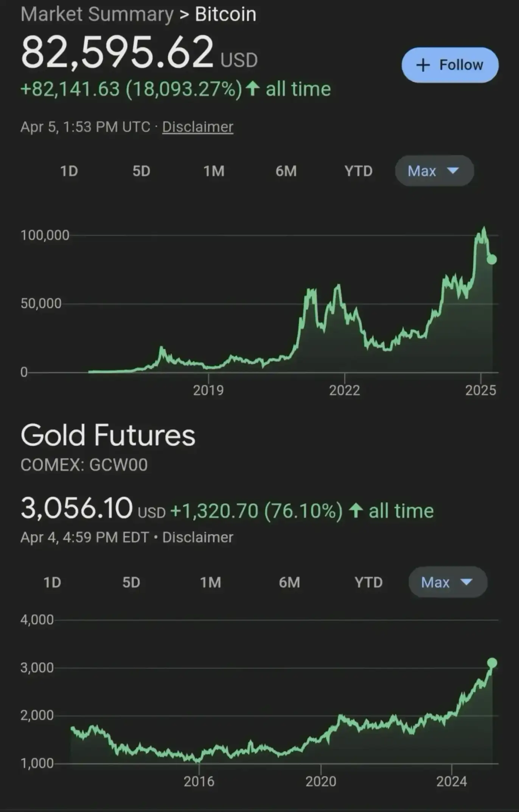Screen dimensions: 519x812
Task: Select YTD range on Bitcoin chart
Action: (x=358, y=171)
